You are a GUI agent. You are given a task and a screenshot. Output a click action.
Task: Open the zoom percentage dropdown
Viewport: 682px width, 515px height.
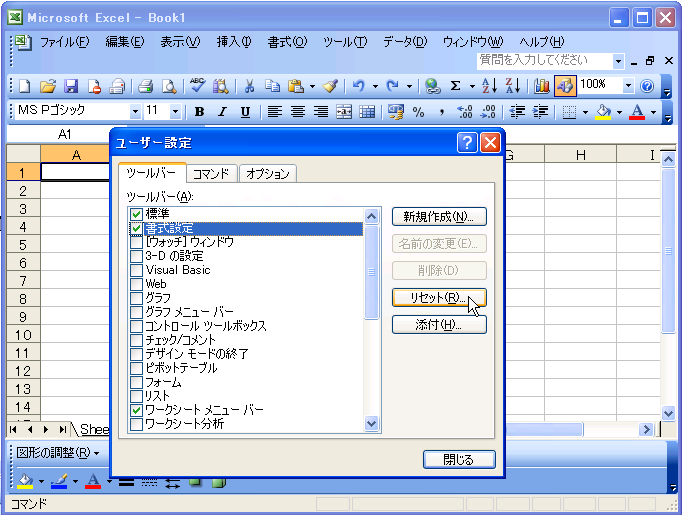(628, 86)
